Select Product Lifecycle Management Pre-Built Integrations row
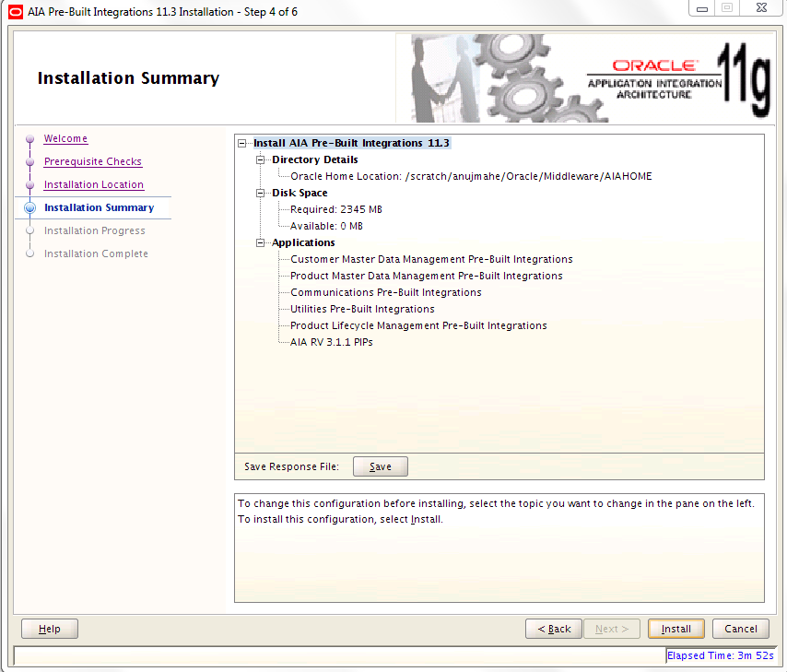Image resolution: width=787 pixels, height=672 pixels. (x=418, y=325)
